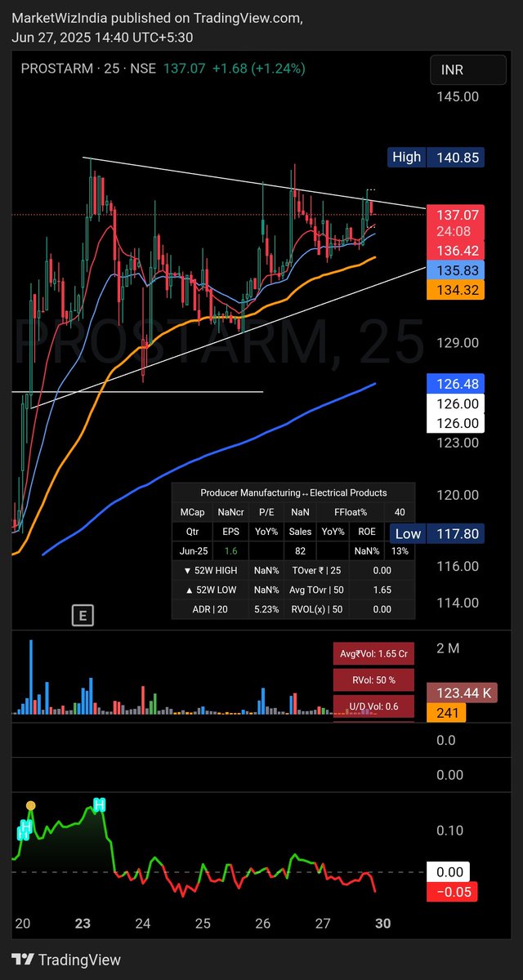Click the 5.23% ADR value
523x980 pixels.
[266, 609]
